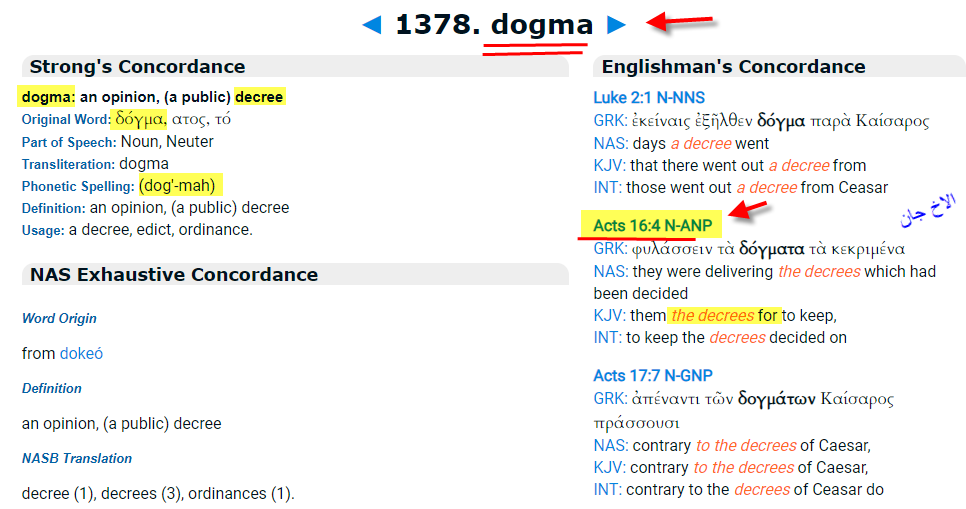The image size is (966, 509).
Task: Click GRK label under Acts 17:7
Action: 609,399
